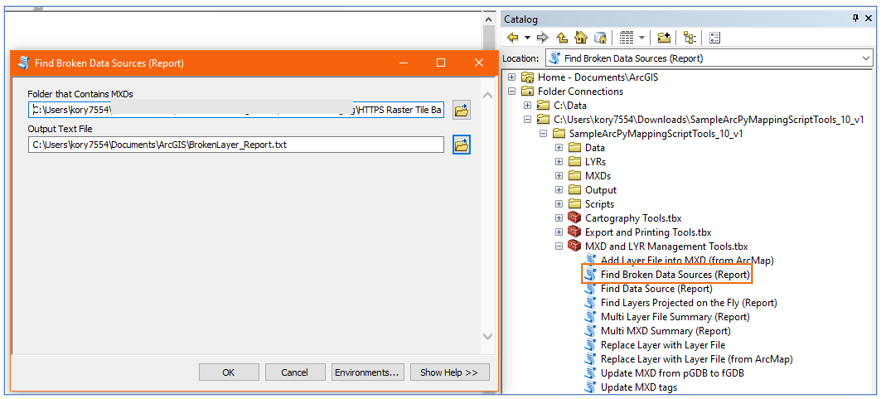The width and height of the screenshot is (883, 399).
Task: Select Cartography Tools.tbx toolbox
Action: pos(634,218)
